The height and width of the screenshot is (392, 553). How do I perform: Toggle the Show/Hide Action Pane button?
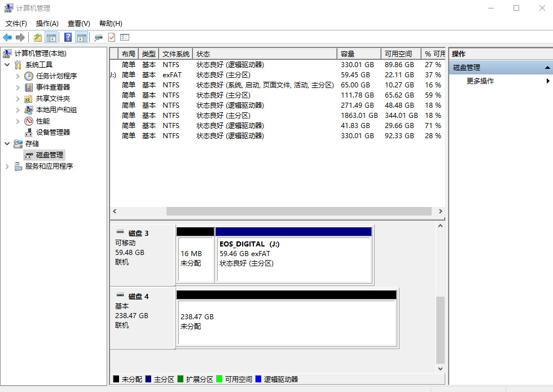tap(82, 37)
